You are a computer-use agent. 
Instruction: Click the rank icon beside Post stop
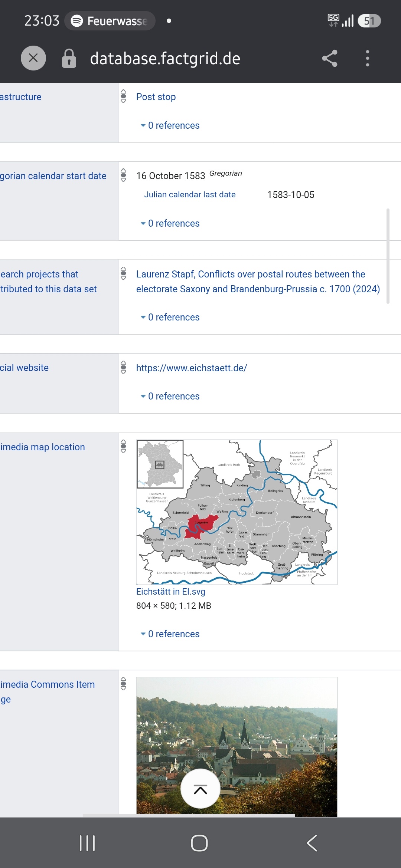pos(124,96)
